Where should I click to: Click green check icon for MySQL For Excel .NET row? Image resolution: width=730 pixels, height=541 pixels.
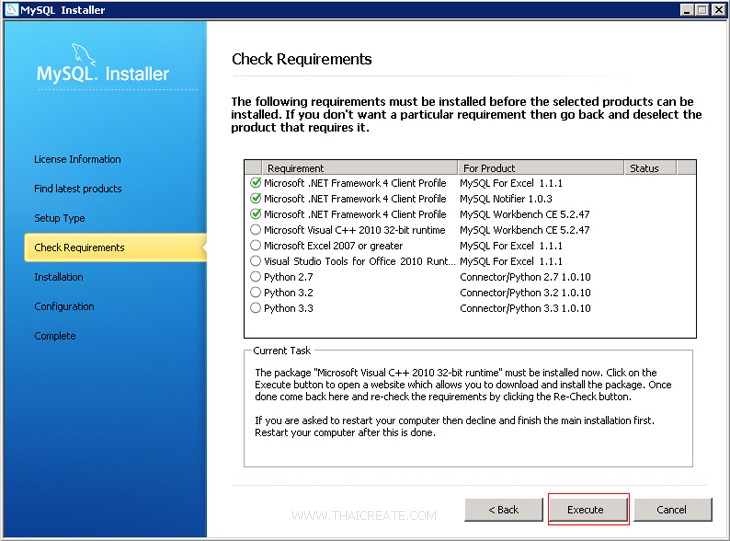pos(255,183)
